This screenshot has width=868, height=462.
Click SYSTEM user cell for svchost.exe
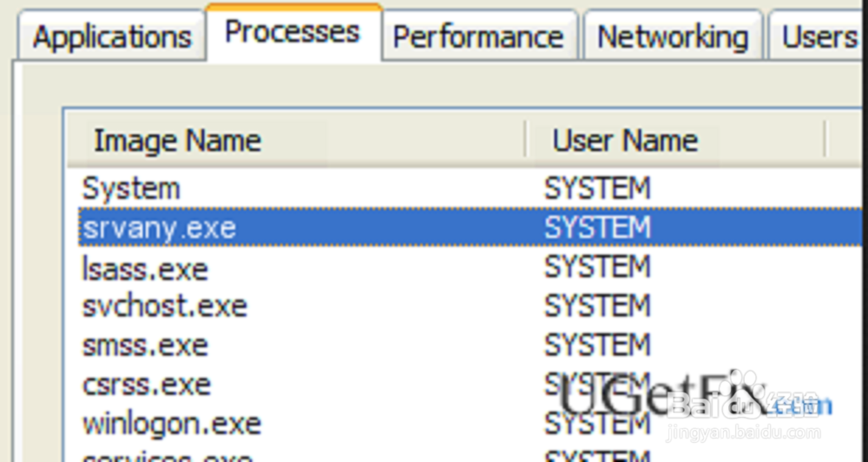click(x=597, y=306)
